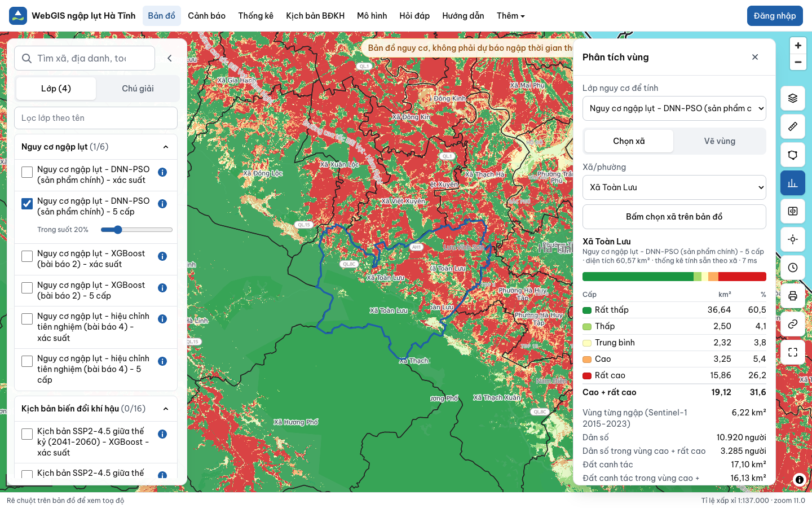Open the Lớp nguy cơ để tính dropdown

[x=674, y=108]
